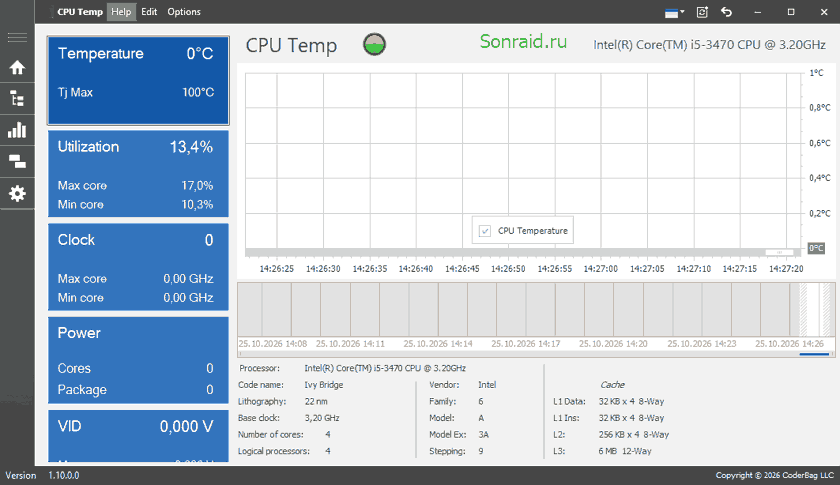Click the Model Ex 3A value
Image resolution: width=840 pixels, height=485 pixels.
coord(483,435)
